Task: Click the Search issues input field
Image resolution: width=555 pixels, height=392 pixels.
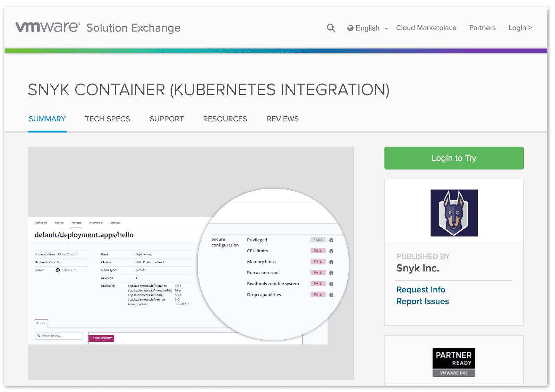Action: pyautogui.click(x=59, y=336)
